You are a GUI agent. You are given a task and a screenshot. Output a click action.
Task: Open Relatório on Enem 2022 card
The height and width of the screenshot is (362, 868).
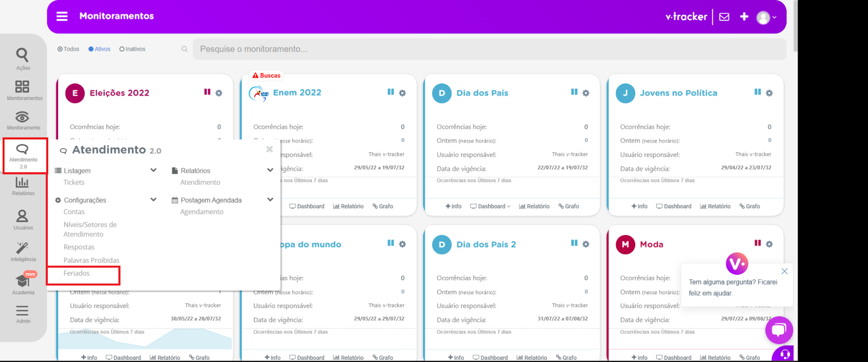coord(348,206)
